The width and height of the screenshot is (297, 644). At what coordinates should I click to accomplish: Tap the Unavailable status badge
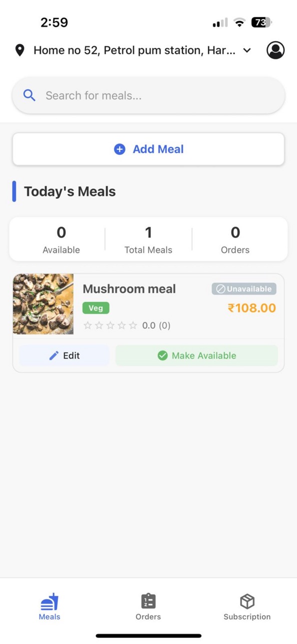pos(243,289)
